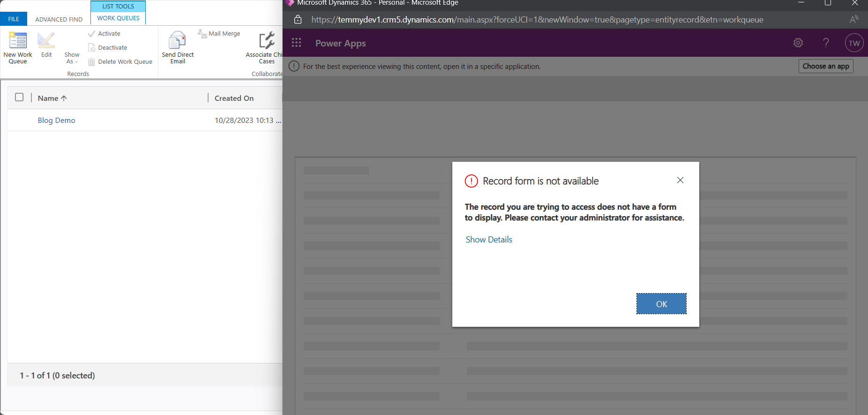
Task: Close the Microsoft Edge window
Action: [855, 3]
